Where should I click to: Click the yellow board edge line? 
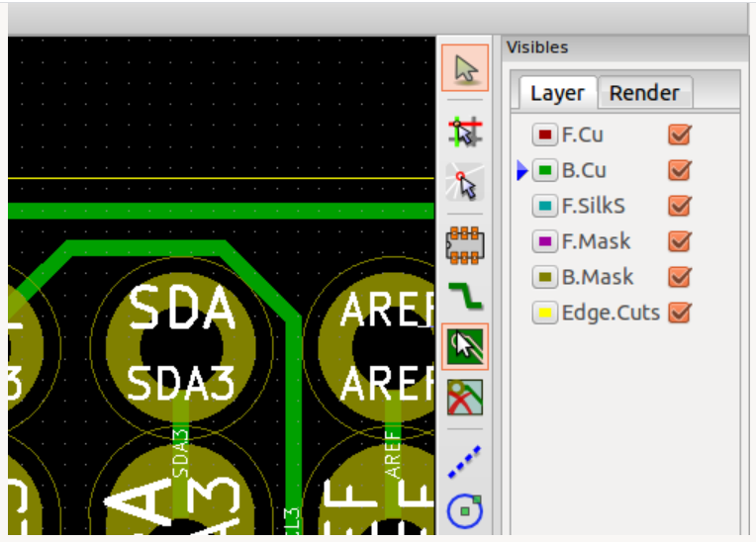tap(221, 178)
